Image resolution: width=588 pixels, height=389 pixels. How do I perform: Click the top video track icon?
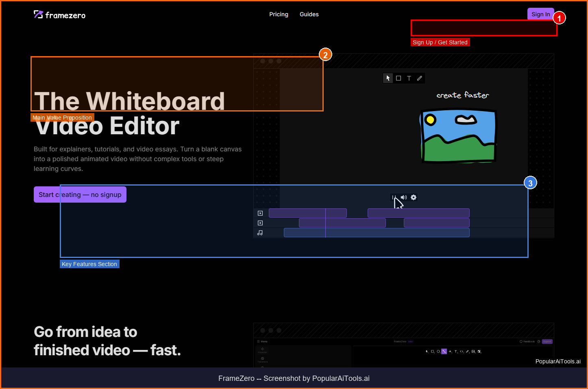click(x=260, y=213)
